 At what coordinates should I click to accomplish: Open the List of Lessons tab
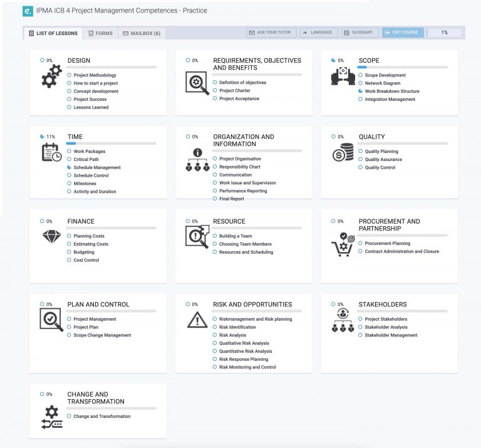pos(53,33)
